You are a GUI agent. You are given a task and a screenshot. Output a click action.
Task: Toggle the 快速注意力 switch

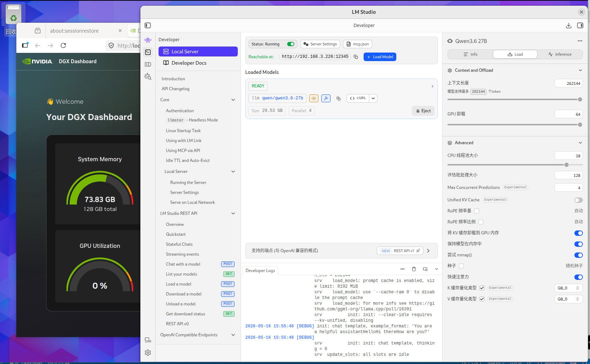tap(579, 277)
